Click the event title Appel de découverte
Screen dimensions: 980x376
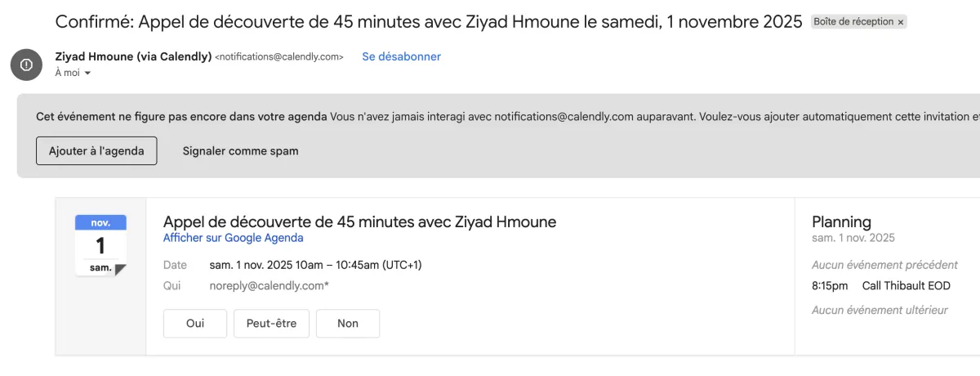pyautogui.click(x=359, y=222)
